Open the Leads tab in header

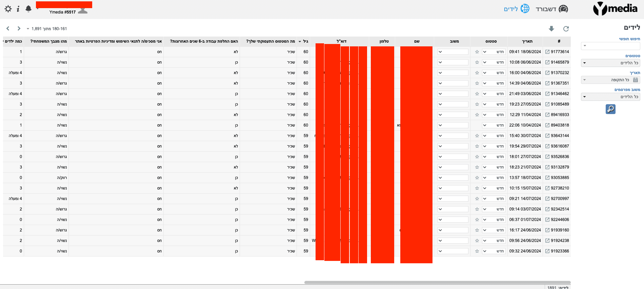coord(517,9)
